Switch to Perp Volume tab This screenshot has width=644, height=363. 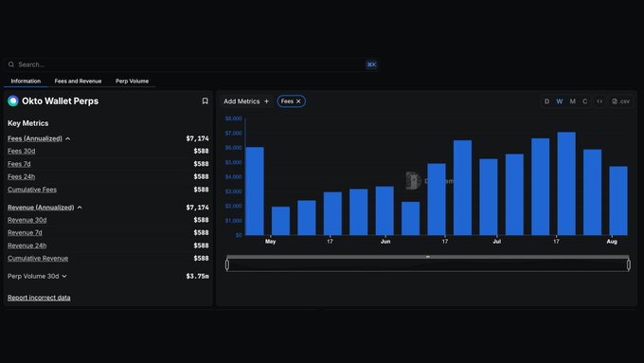coord(132,81)
